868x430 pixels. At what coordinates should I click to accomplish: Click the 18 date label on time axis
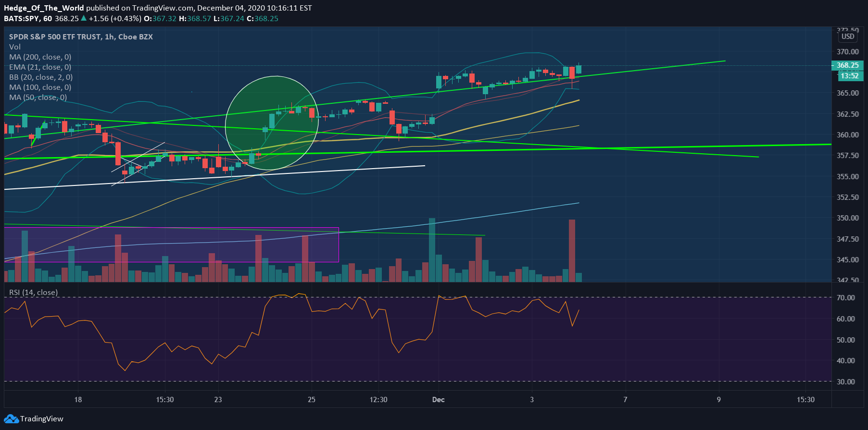(78, 400)
